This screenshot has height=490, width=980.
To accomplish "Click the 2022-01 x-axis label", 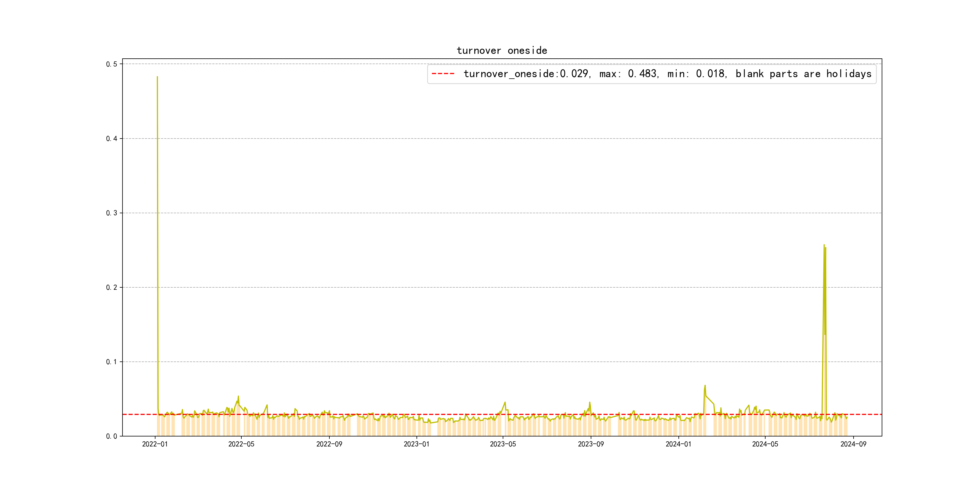I will (x=155, y=444).
